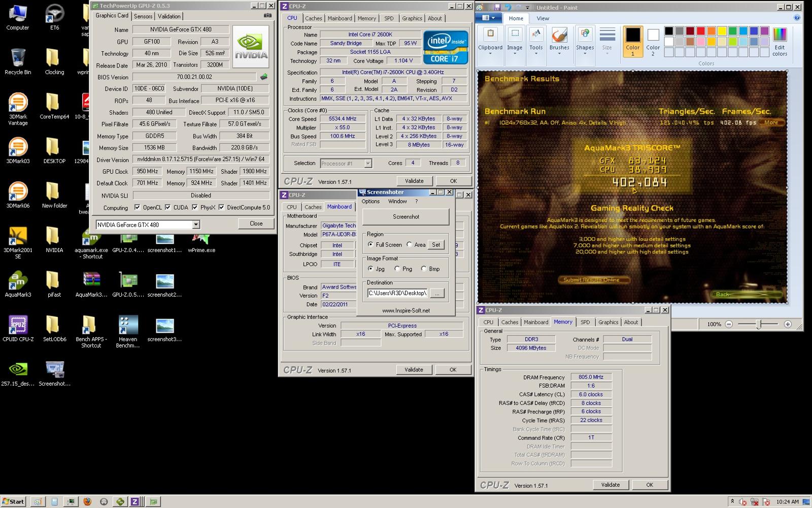
Task: Choose Jpg image format
Action: point(370,269)
